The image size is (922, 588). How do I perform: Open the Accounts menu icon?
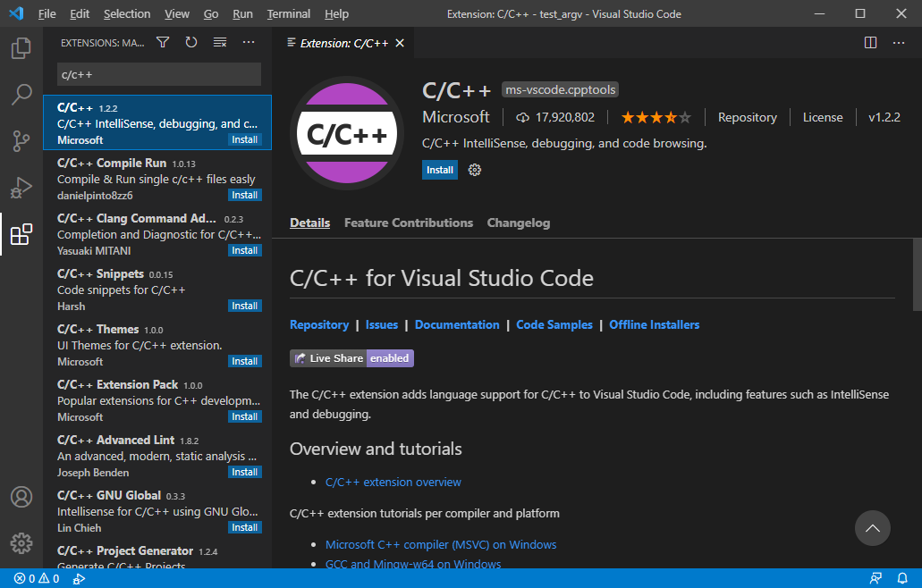click(21, 497)
